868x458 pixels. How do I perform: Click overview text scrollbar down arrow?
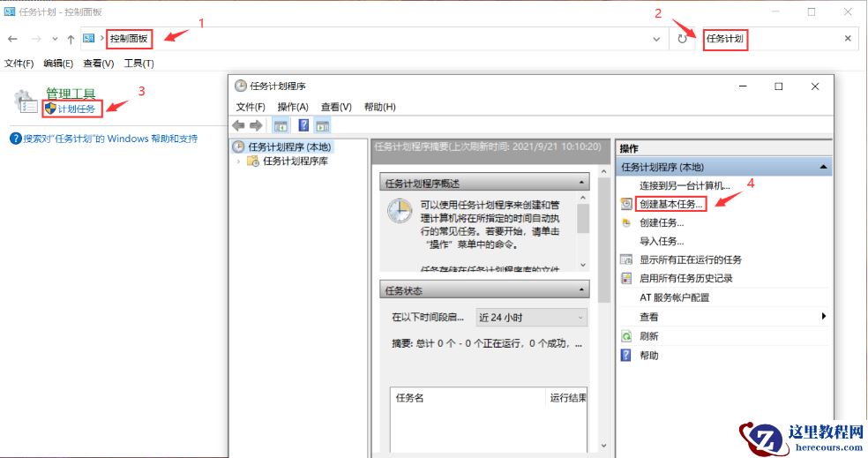tap(583, 265)
